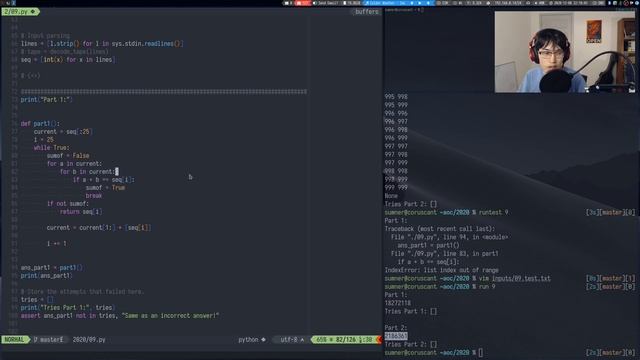
Task: Click the def part1(): line
Action: pos(40,124)
